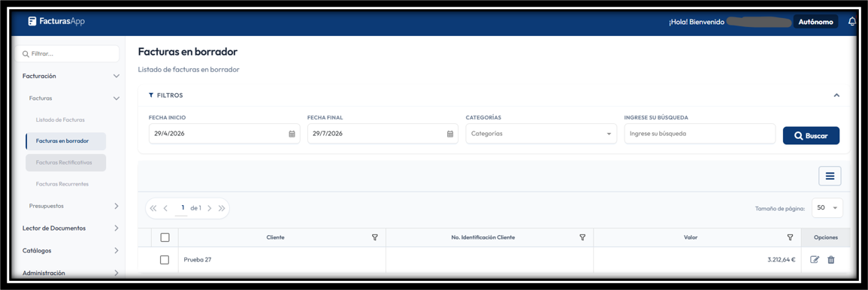Click the Cliente column header
The image size is (868, 290).
275,237
